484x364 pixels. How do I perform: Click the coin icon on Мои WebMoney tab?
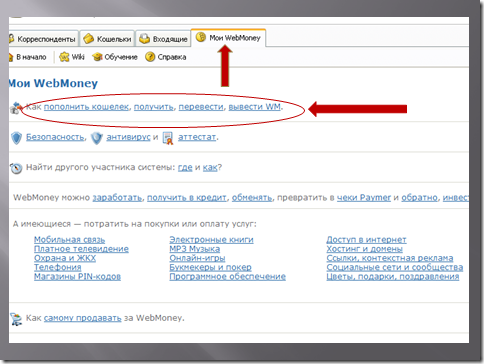click(x=201, y=37)
